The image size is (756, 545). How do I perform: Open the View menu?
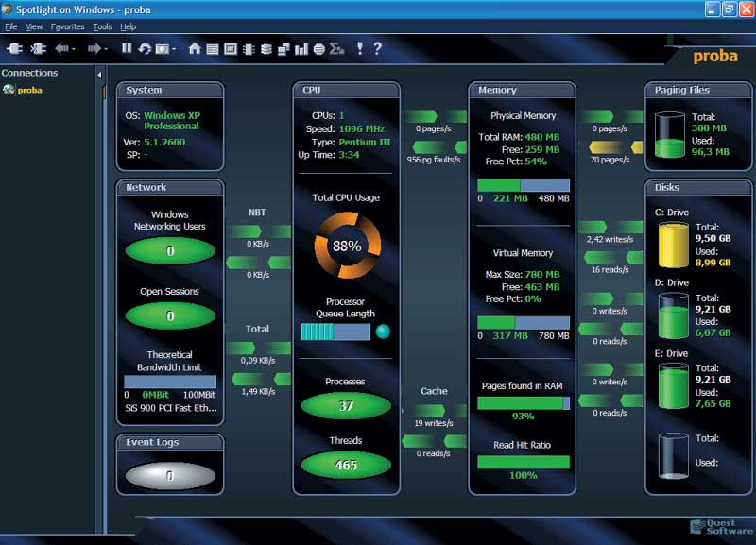pyautogui.click(x=34, y=26)
